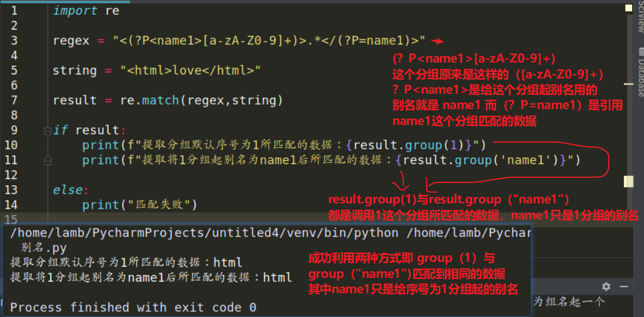Screen dimensions: 644x317
Task: Click the first output line ending in html
Action: (126, 262)
